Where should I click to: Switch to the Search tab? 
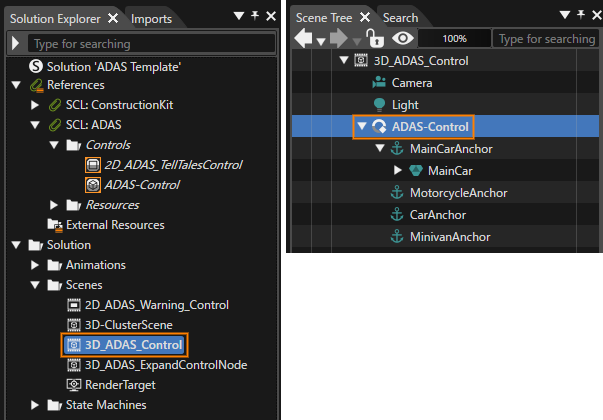(400, 18)
